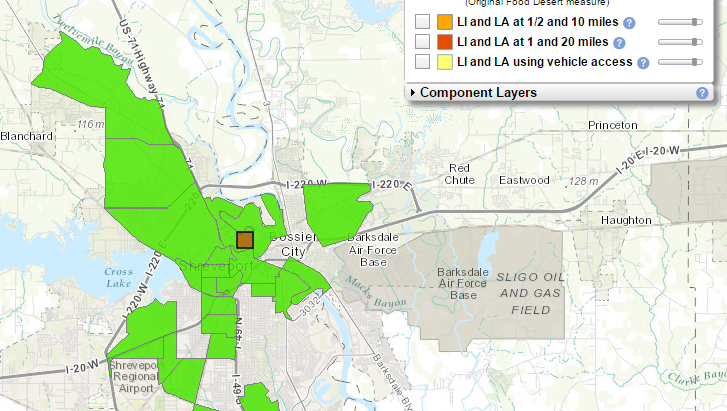Expand the Component Layers section

(477, 93)
